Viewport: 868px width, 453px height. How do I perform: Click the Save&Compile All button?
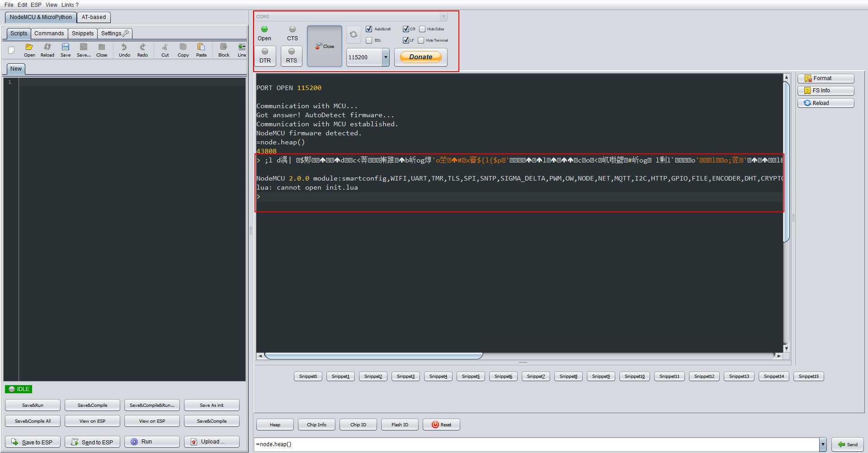pyautogui.click(x=33, y=421)
